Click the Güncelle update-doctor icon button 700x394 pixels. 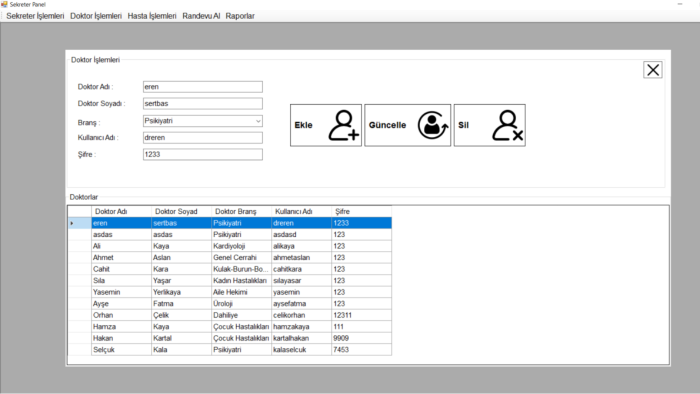pyautogui.click(x=408, y=125)
